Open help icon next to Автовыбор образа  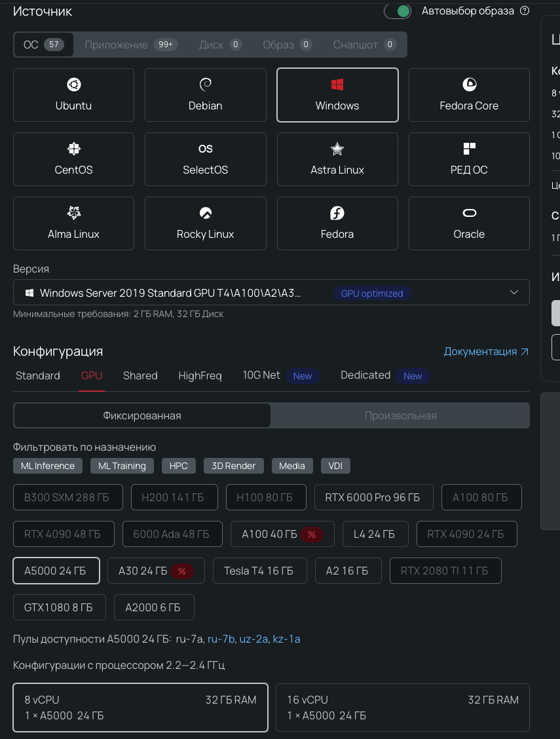pyautogui.click(x=525, y=11)
